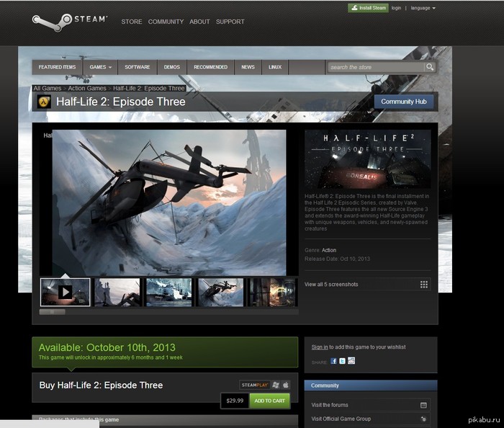Click the Steam logo

[69, 22]
